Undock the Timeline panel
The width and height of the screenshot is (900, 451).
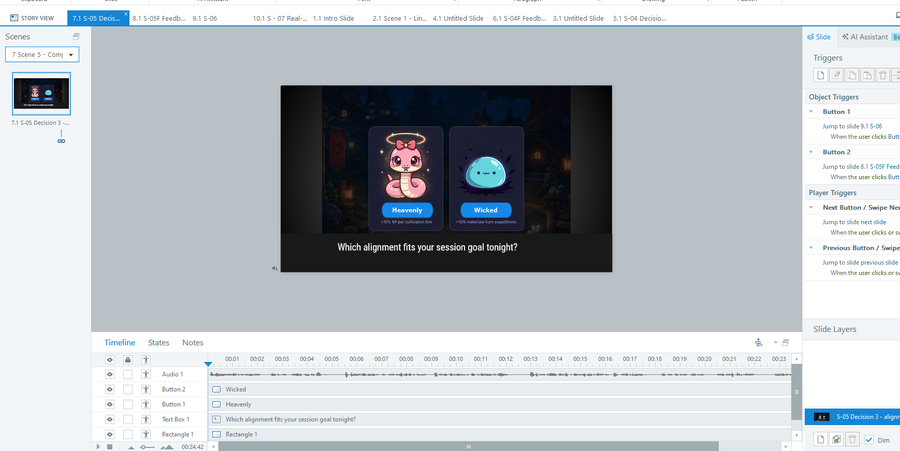tap(785, 343)
